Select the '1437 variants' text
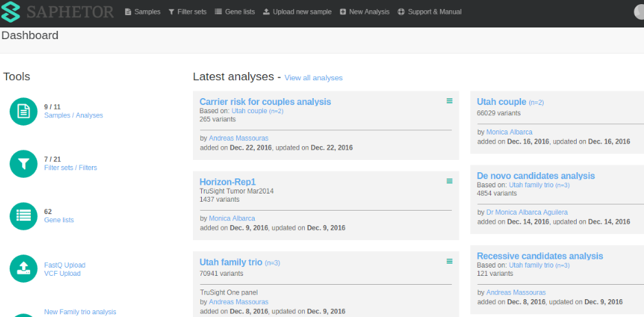Image resolution: width=644 pixels, height=317 pixels. pos(219,199)
